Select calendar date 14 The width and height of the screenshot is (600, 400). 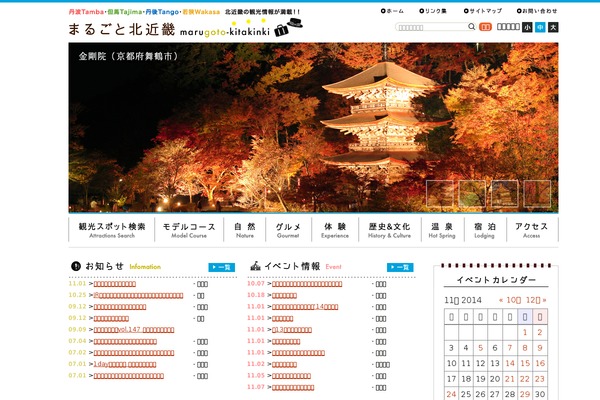[x=510, y=363]
